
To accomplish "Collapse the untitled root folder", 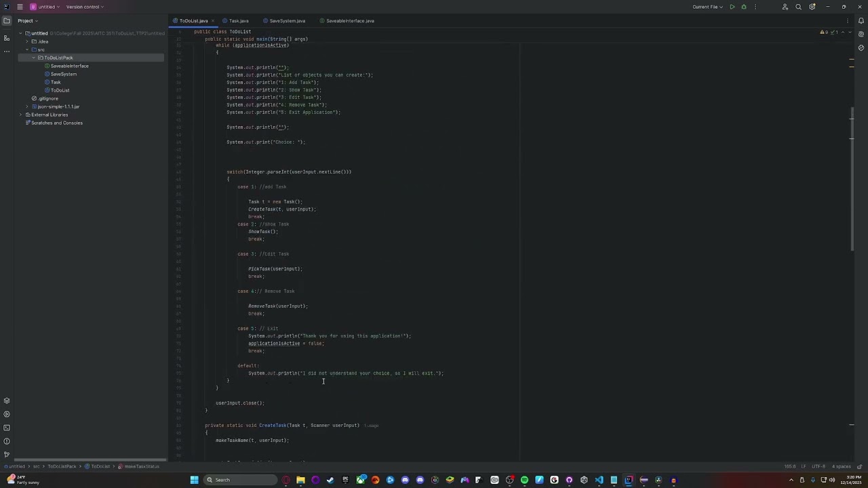I will [20, 33].
